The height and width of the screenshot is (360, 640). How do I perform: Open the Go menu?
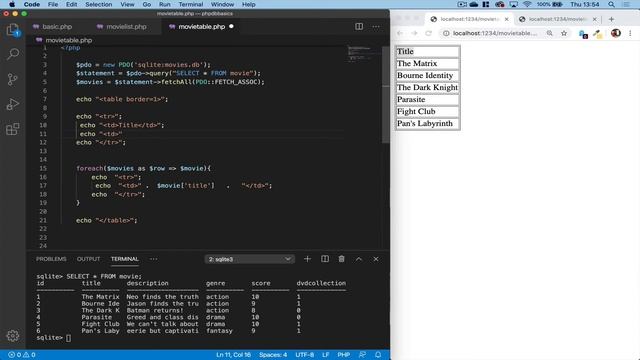pos(147,4)
